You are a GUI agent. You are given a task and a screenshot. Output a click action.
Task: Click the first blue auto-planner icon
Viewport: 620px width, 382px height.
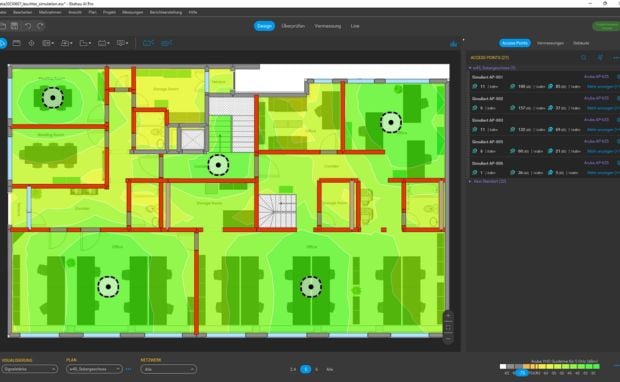coord(148,43)
